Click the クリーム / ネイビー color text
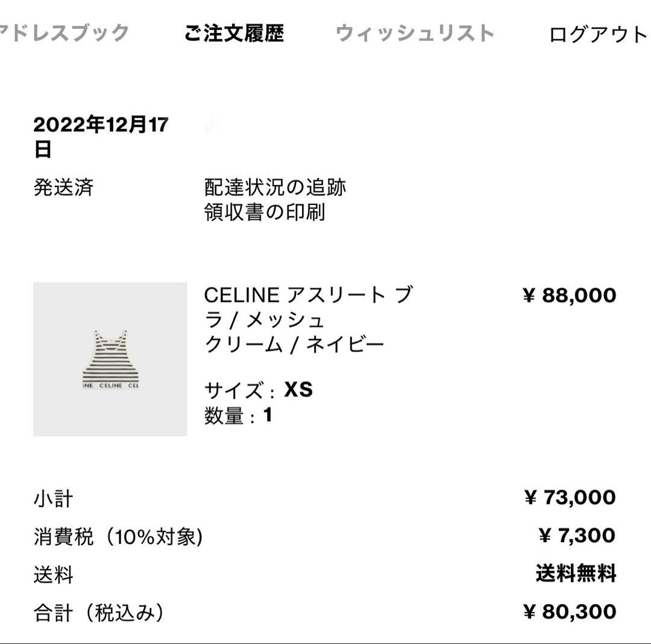 [x=294, y=344]
